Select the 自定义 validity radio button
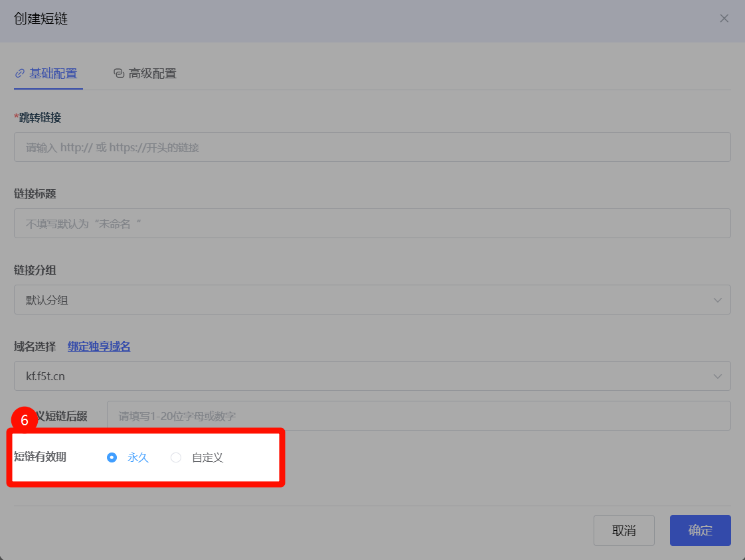Screen dimensions: 745x560 point(176,457)
